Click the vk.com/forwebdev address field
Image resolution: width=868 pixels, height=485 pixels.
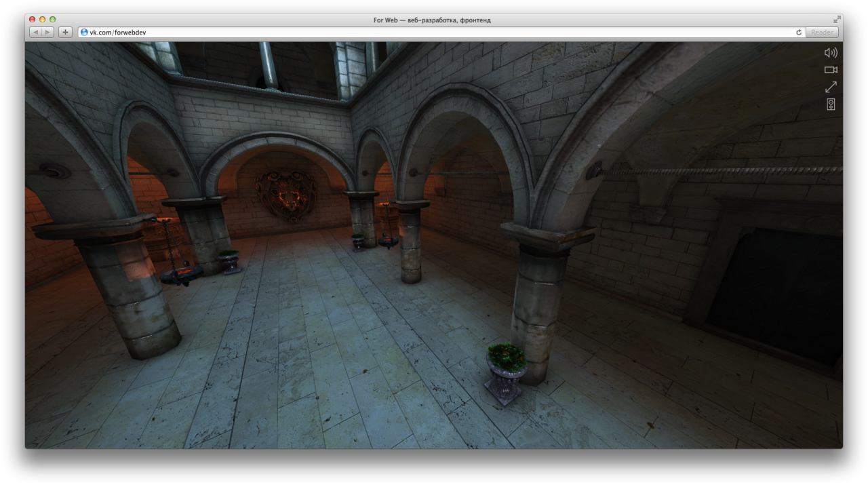(441, 32)
